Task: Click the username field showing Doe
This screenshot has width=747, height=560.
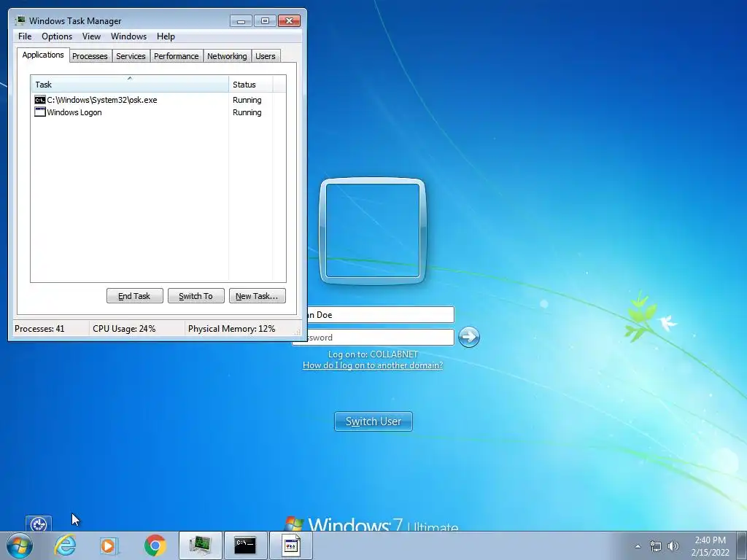Action: 380,315
